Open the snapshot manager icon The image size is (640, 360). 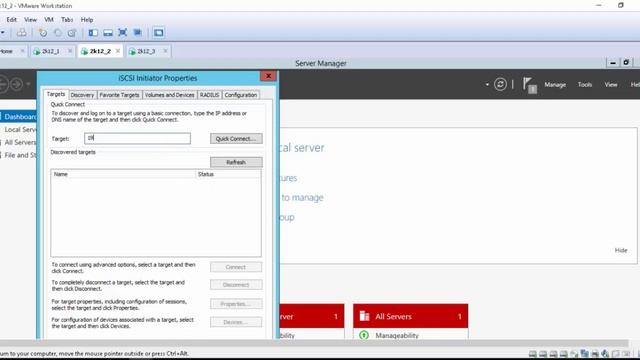click(x=72, y=33)
